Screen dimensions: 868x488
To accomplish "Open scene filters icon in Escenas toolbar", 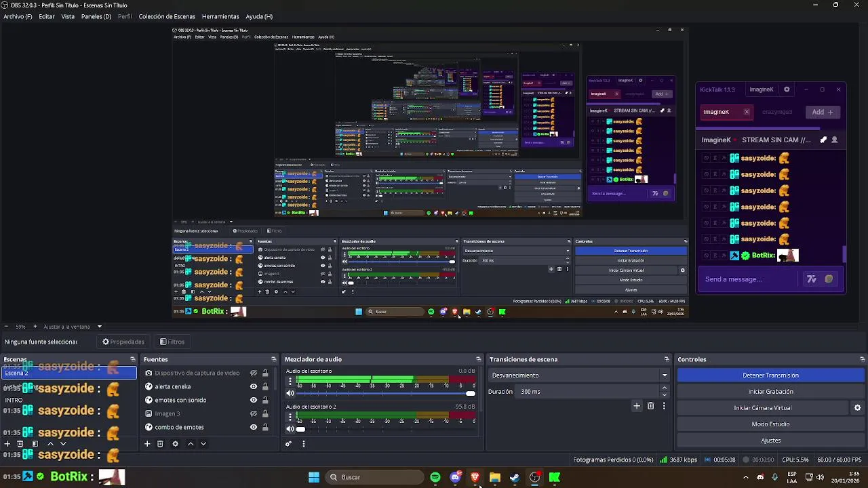I will click(x=35, y=444).
